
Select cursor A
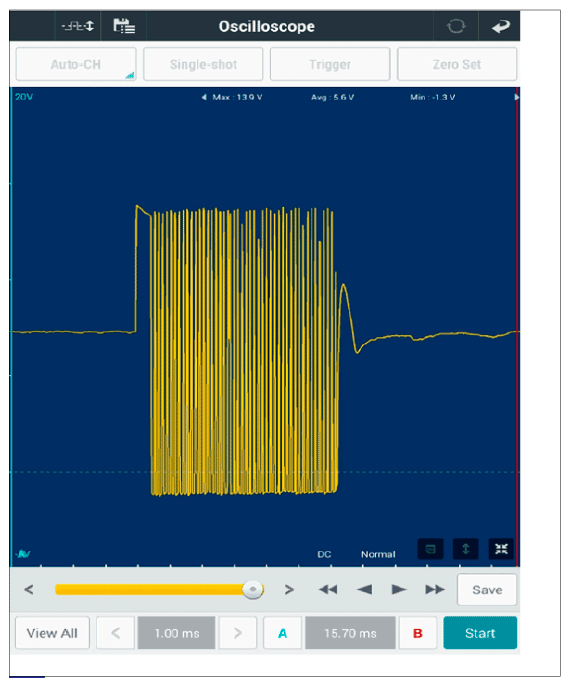283,633
